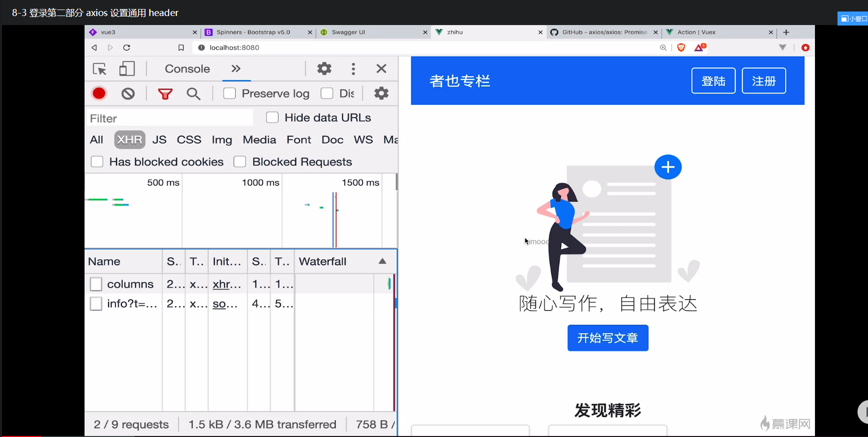
Task: Open the DevTools three-dot menu
Action: (353, 69)
